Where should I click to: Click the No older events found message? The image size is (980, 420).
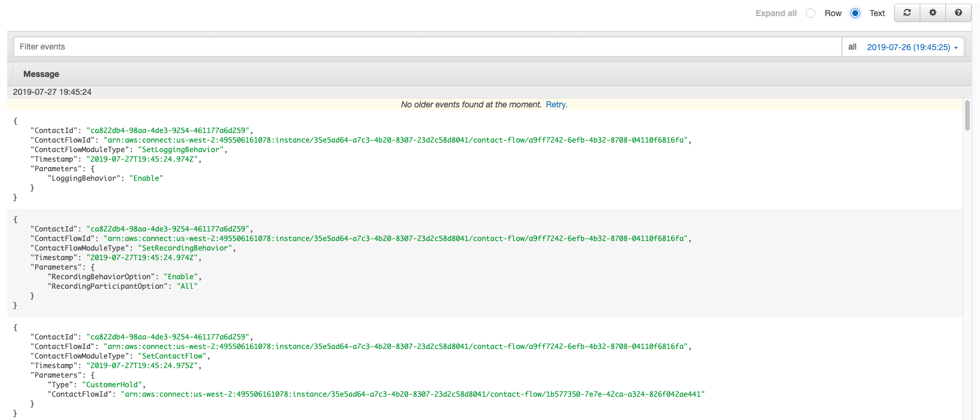471,104
